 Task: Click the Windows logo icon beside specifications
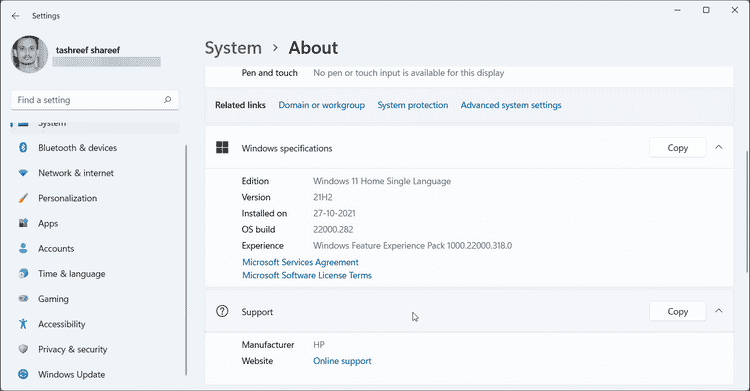click(222, 147)
